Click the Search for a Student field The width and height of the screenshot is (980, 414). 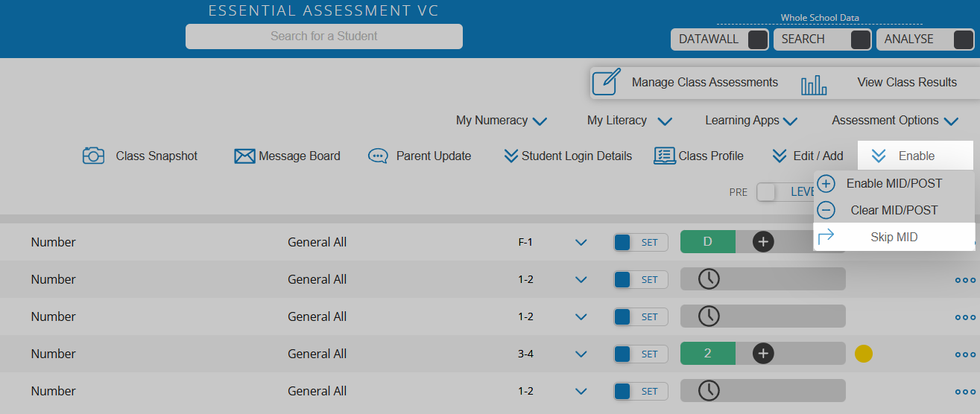click(x=323, y=36)
